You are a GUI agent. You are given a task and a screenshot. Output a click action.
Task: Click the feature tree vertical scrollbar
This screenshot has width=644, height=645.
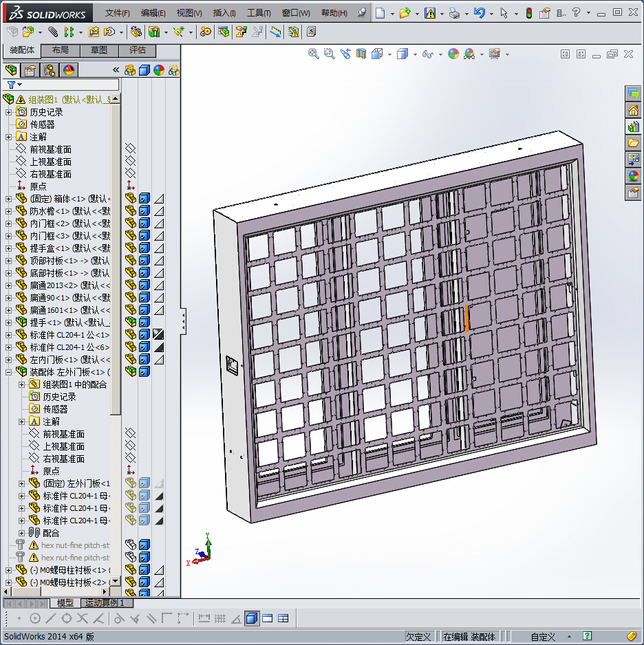(x=116, y=259)
